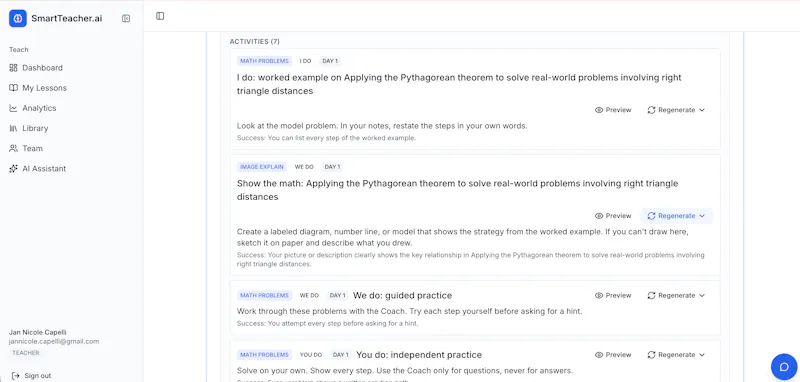Toggle the sidebar using the top bar panel icon
The height and width of the screenshot is (382, 800).
160,16
